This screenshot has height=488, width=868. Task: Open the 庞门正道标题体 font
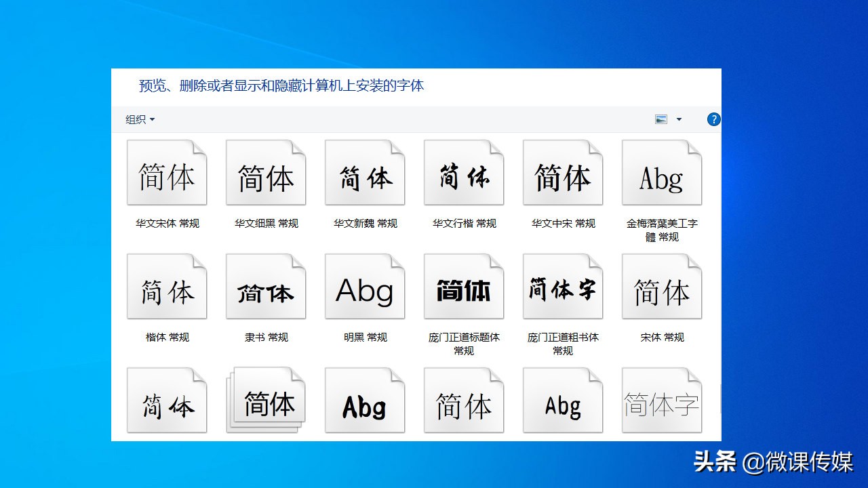pyautogui.click(x=464, y=286)
